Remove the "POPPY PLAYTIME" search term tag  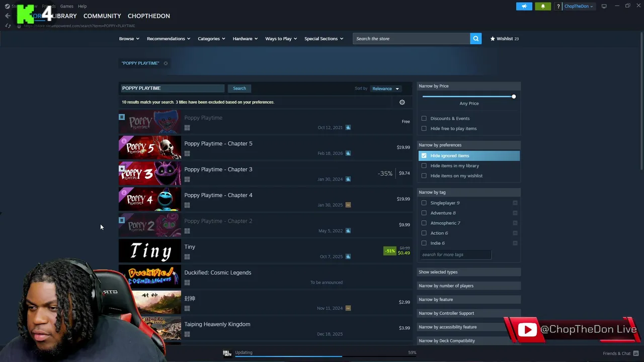tap(166, 63)
